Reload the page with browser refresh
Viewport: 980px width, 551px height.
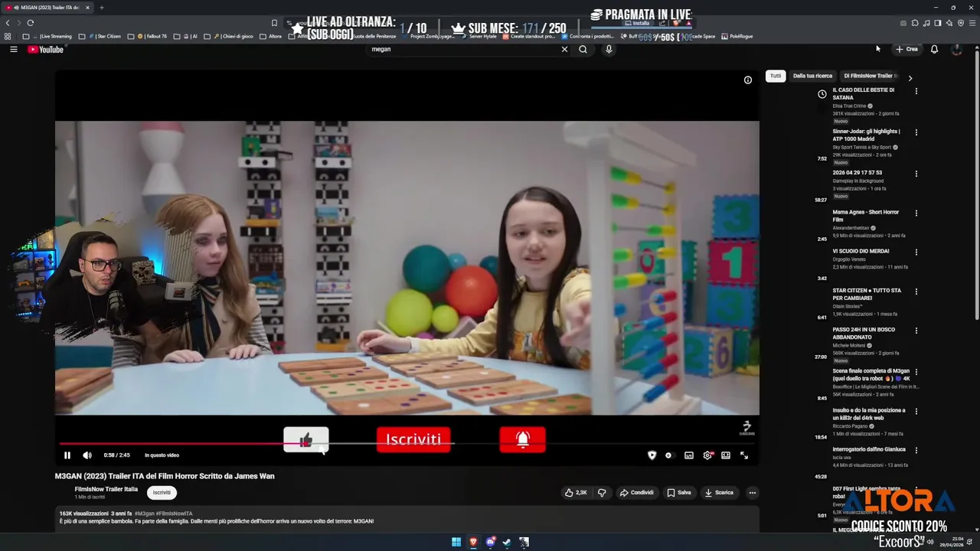point(30,23)
